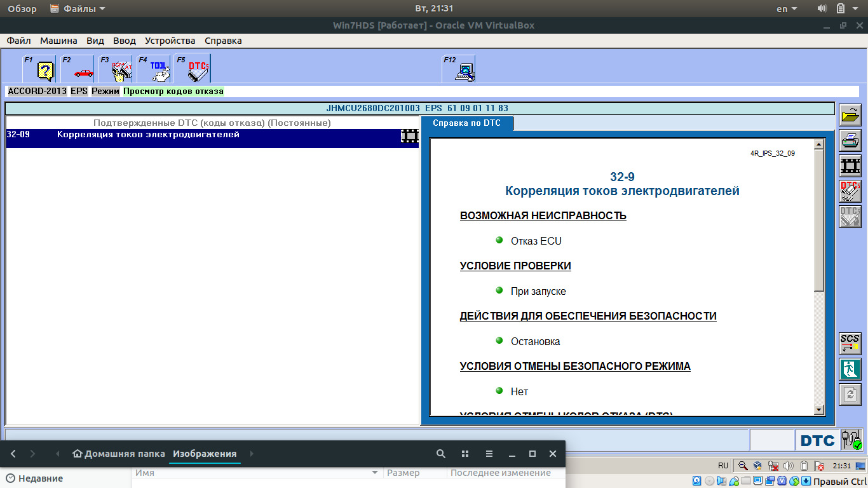
Task: Open the F4 TOOL icon
Action: pyautogui.click(x=154, y=69)
